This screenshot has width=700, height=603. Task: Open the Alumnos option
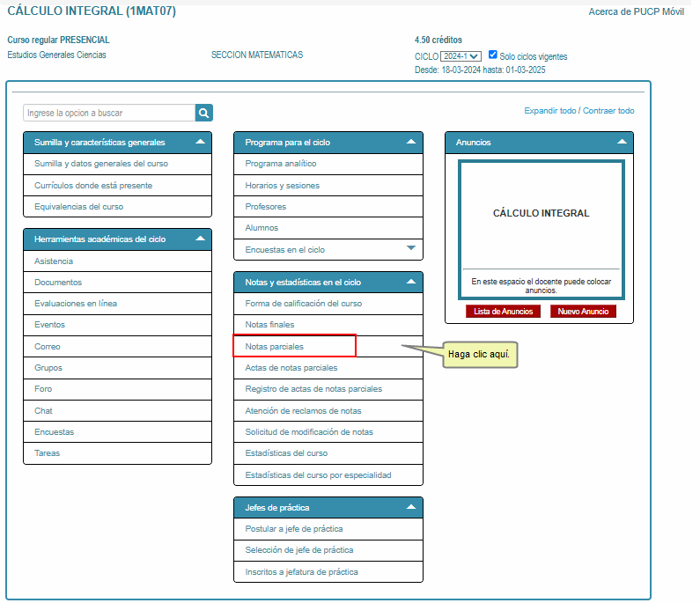[328, 228]
